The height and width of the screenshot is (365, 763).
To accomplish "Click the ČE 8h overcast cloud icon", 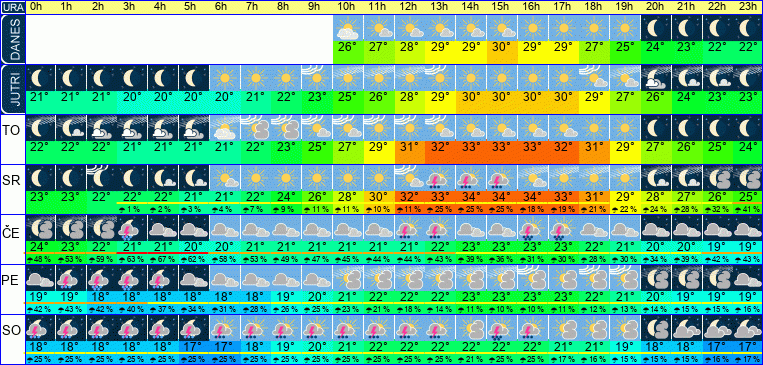I will tap(287, 228).
